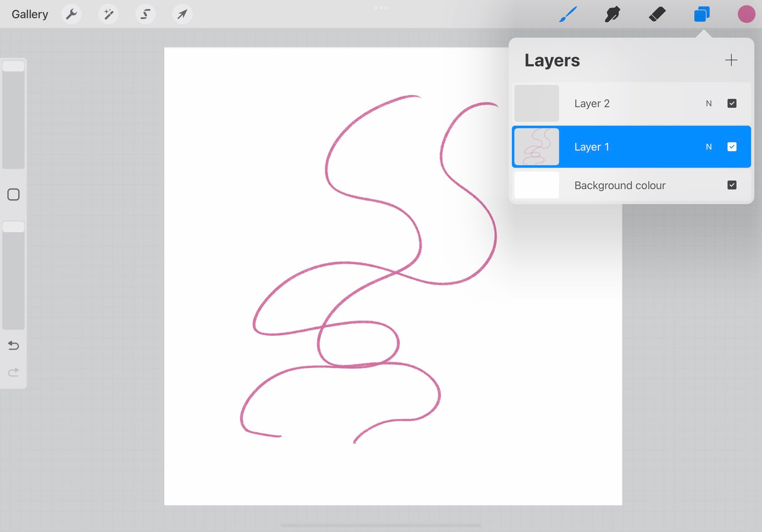Tap the Layer 1 thumbnail with pink scribble

coord(537,147)
